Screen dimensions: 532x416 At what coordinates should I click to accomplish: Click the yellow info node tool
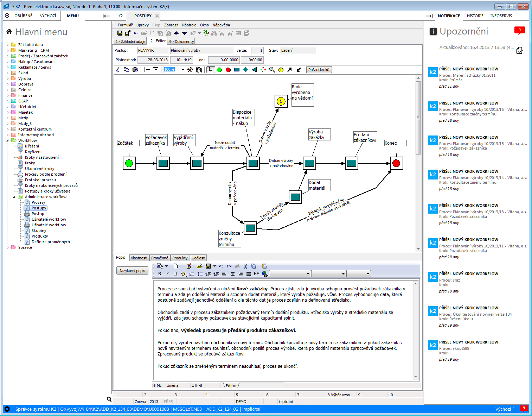coord(281,70)
